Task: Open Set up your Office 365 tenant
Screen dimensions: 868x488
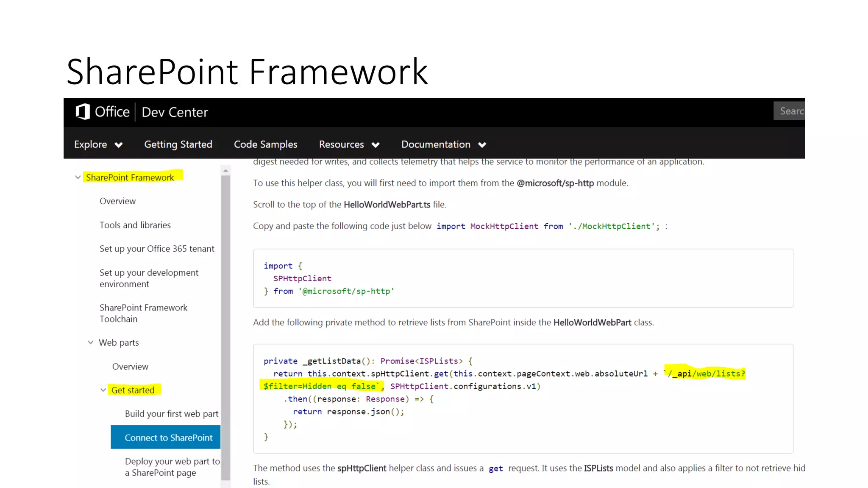Action: tap(157, 249)
